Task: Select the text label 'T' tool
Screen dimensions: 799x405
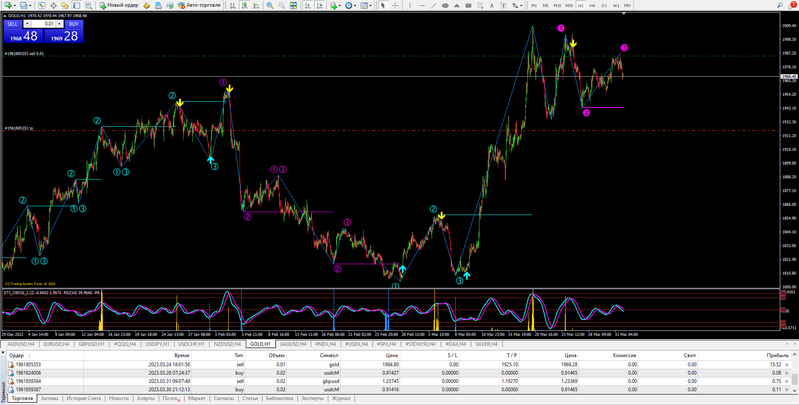Action: click(503, 6)
